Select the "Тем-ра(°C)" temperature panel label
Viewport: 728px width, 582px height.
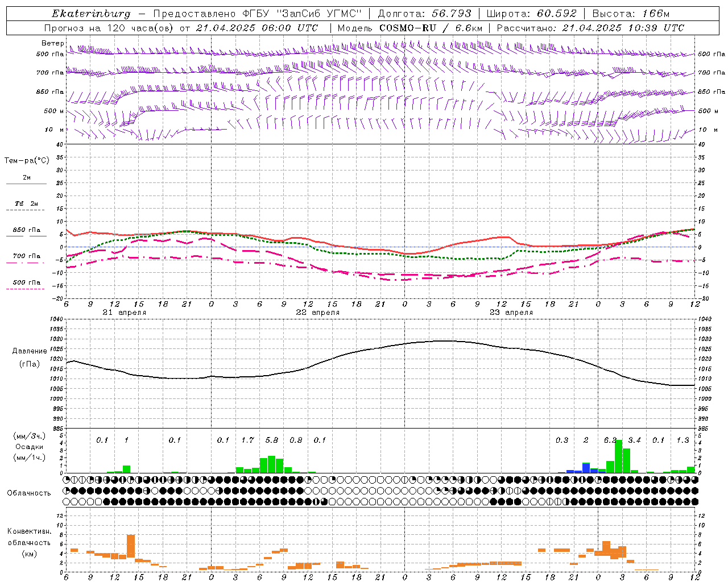tap(27, 161)
